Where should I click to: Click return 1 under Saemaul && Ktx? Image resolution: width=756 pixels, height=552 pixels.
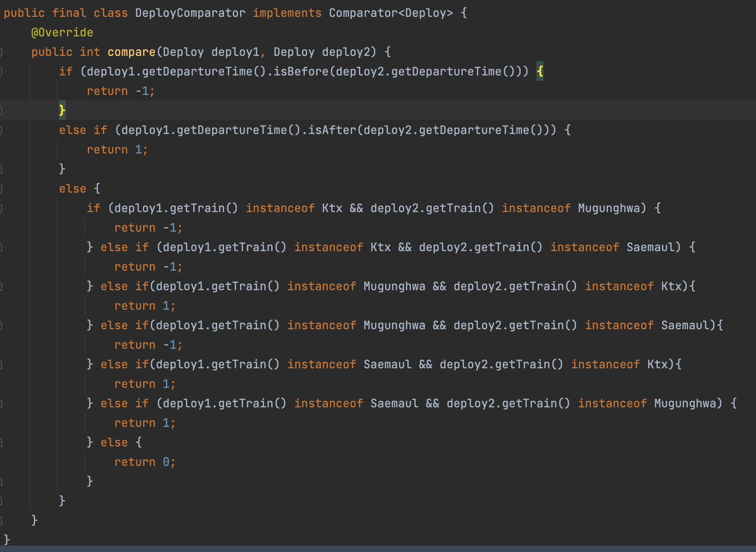[145, 384]
